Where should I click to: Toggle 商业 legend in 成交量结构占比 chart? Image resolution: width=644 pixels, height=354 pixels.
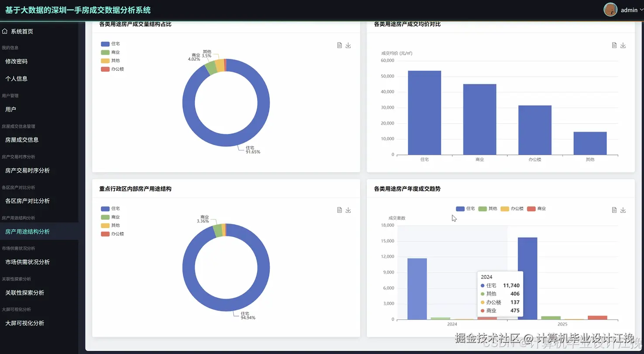click(110, 52)
